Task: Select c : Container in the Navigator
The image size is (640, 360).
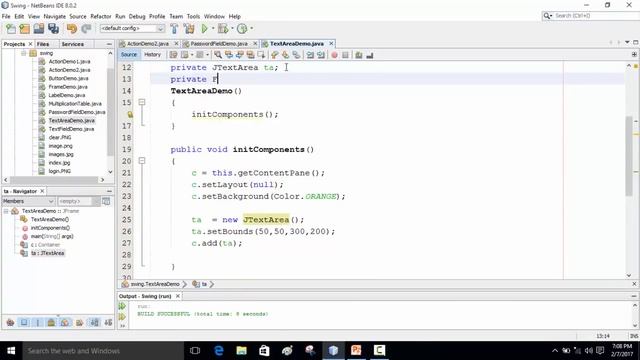Action: pos(45,245)
